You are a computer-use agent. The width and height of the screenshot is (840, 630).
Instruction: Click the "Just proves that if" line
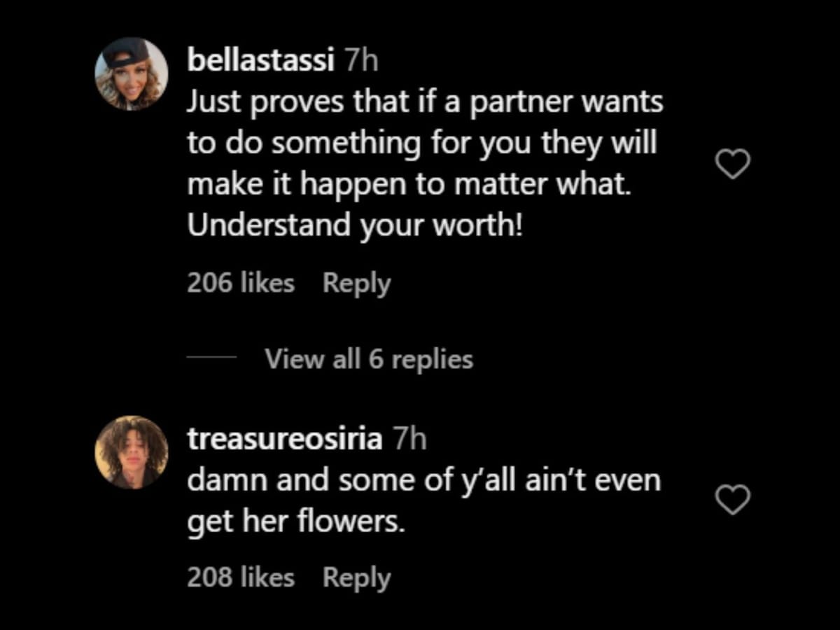tap(425, 103)
